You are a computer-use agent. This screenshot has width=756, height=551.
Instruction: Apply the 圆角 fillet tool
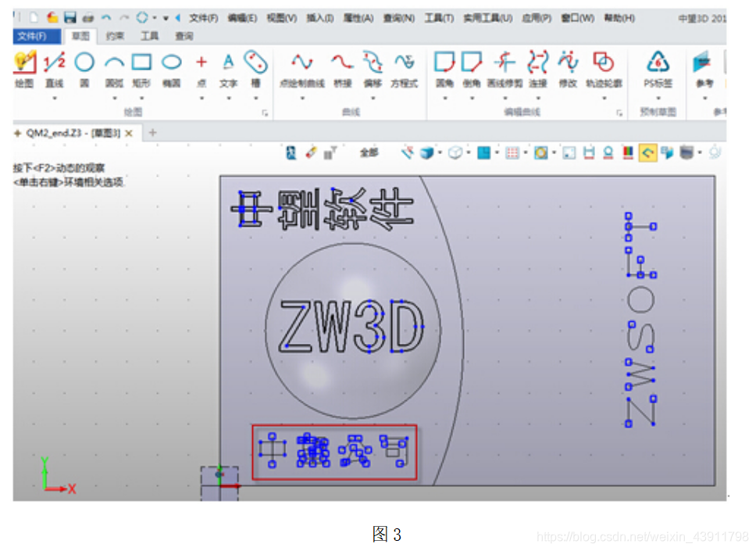click(444, 69)
